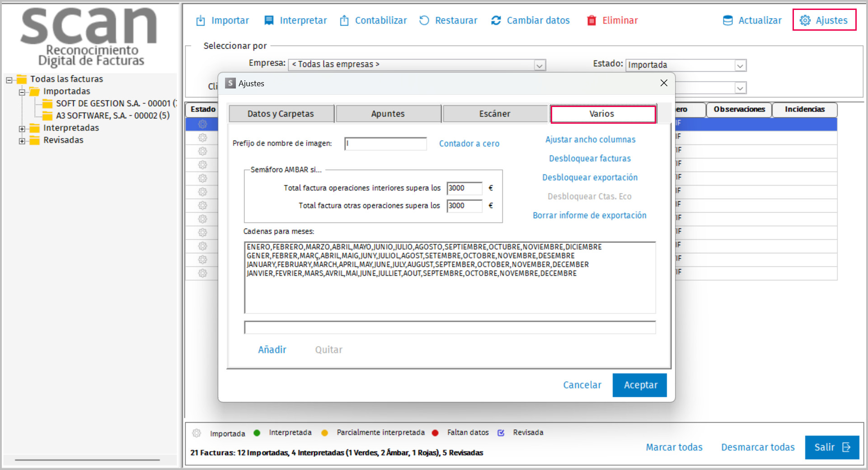The height and width of the screenshot is (470, 868).
Task: Open Ajustes via the gear icon
Action: point(805,20)
